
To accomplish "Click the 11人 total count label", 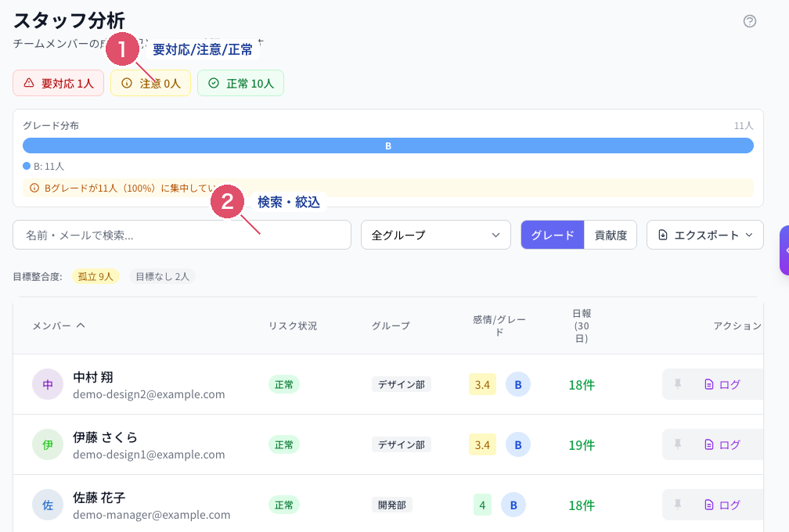I will click(x=744, y=126).
